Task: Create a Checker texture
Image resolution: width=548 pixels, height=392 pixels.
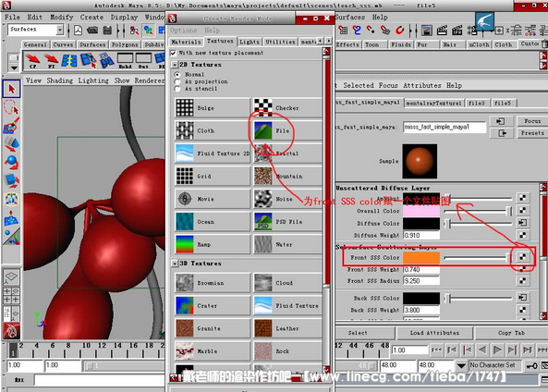Action: (x=286, y=107)
